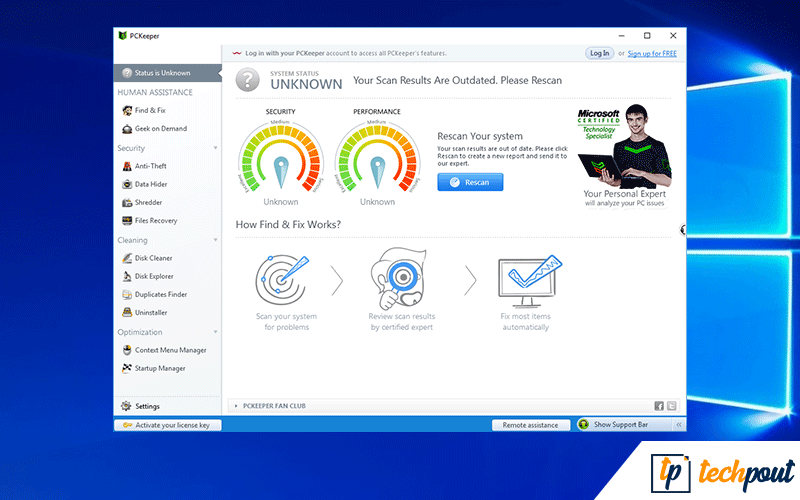
Task: Select the Status is Unknown tab
Action: pos(167,73)
